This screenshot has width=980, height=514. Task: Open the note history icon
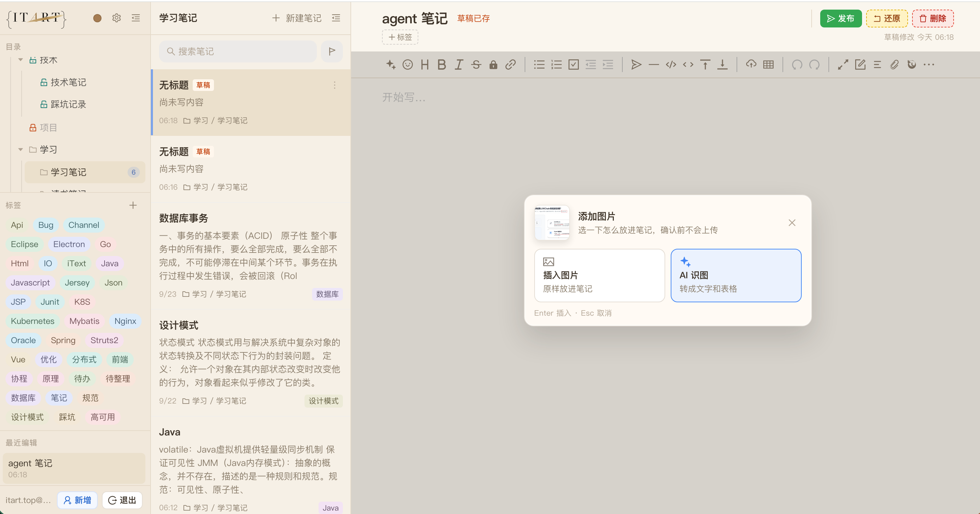(912, 65)
